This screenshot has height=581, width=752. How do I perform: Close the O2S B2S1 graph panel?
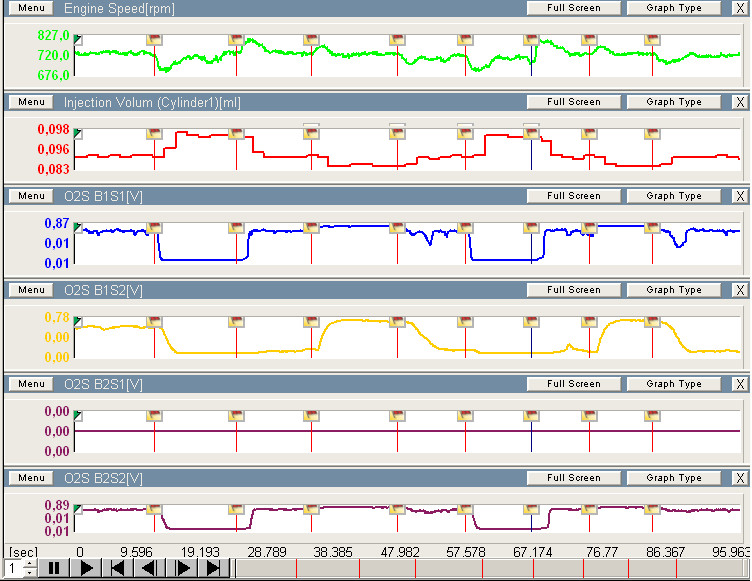pos(739,384)
